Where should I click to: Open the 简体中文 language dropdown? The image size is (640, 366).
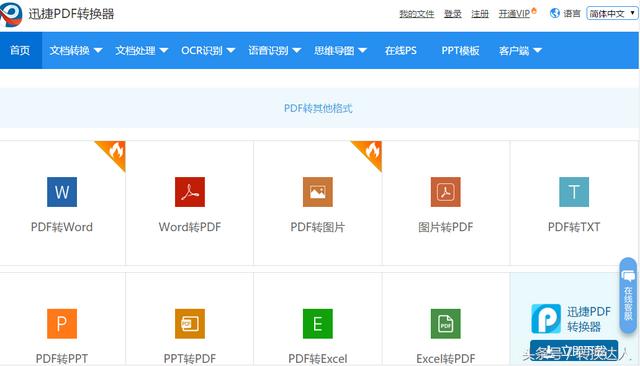pos(612,13)
